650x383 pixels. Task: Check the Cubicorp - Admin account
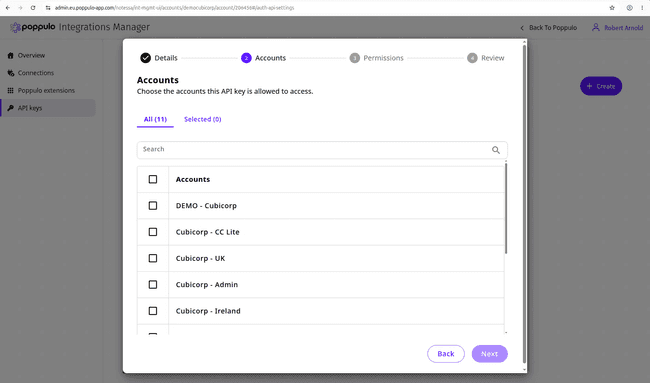point(153,284)
